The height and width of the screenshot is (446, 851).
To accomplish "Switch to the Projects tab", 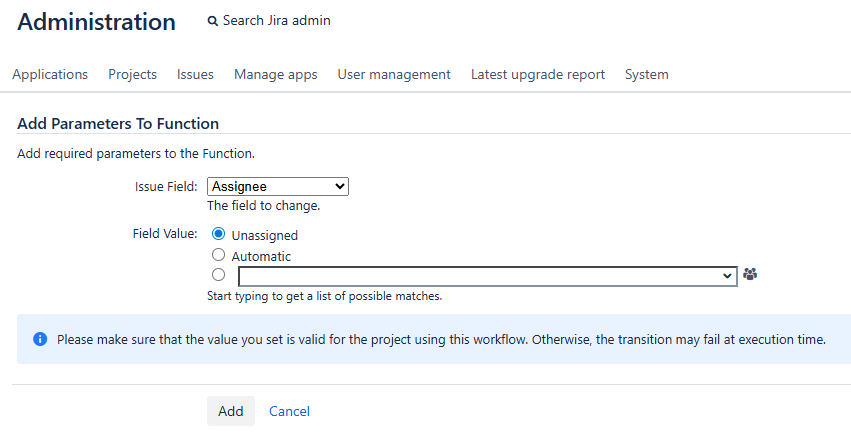I will click(132, 74).
